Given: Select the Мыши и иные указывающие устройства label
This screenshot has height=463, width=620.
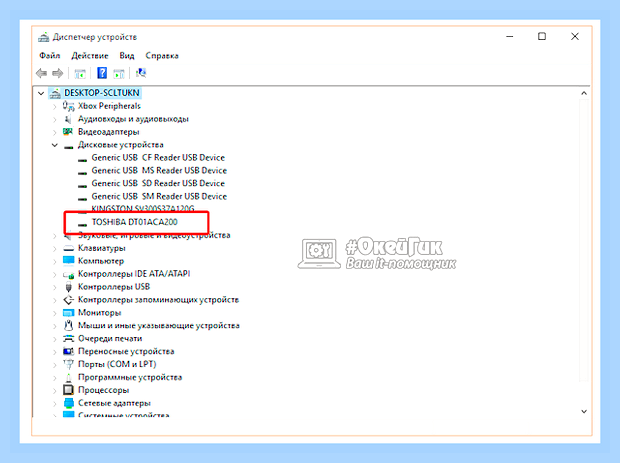Looking at the screenshot, I should (159, 325).
